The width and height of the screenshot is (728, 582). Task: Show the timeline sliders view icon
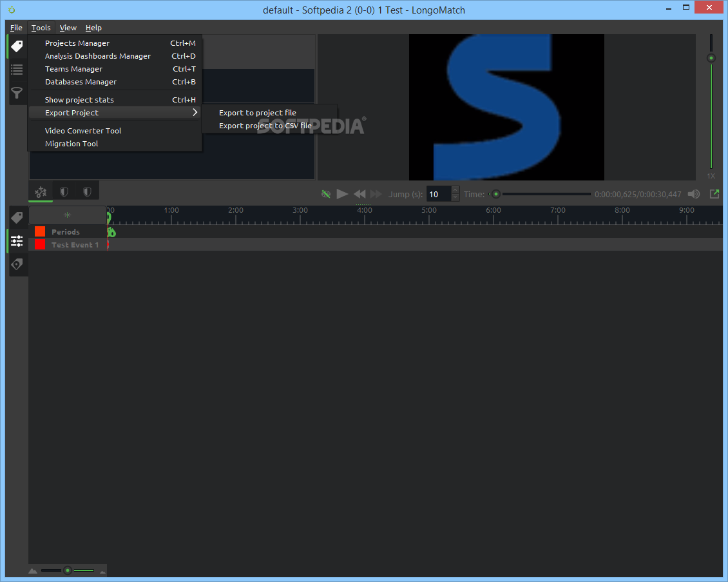click(17, 240)
